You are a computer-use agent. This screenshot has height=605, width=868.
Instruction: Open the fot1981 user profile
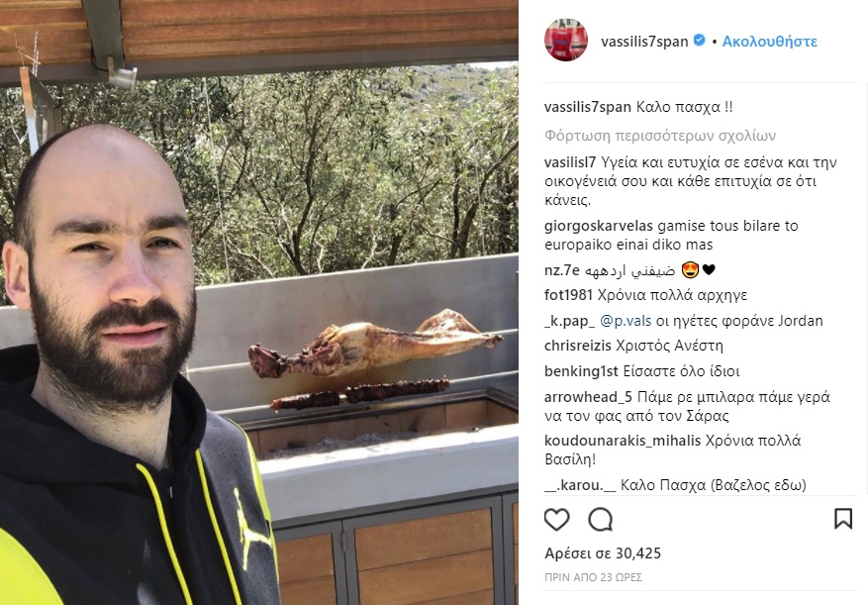pyautogui.click(x=568, y=295)
